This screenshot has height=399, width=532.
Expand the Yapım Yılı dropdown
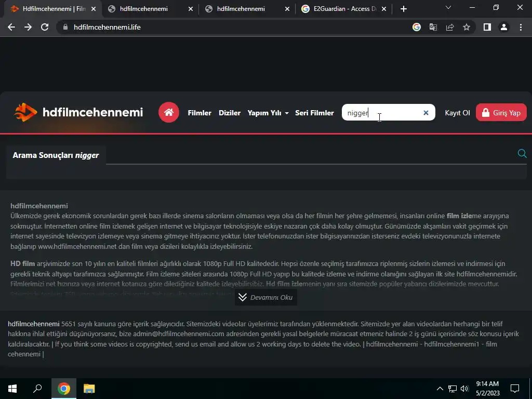click(268, 113)
